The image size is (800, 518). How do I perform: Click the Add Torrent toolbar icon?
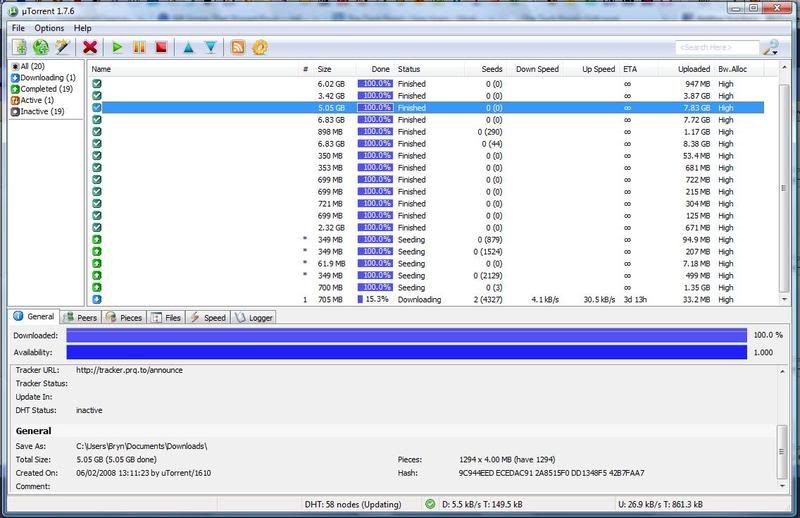pyautogui.click(x=20, y=46)
